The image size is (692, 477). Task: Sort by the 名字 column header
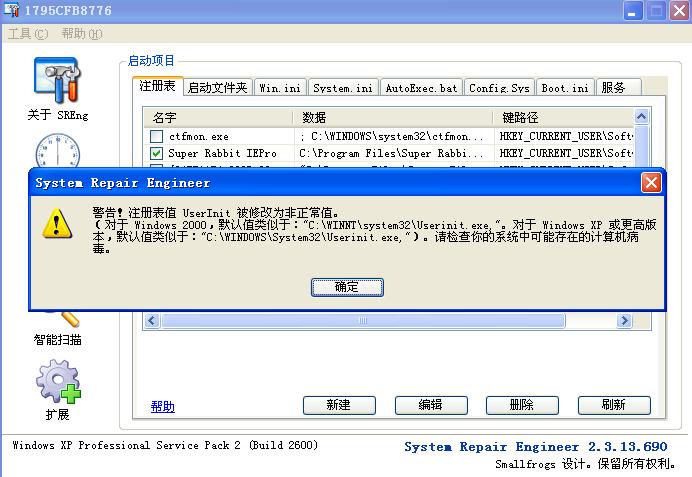218,117
